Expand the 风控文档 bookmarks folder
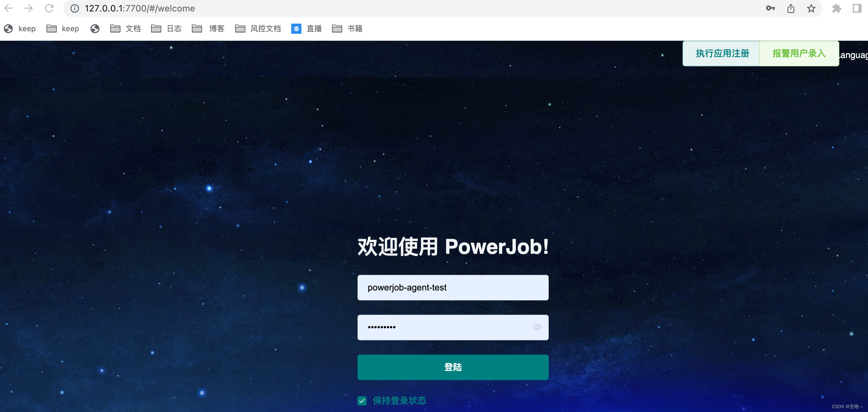Screen dimensions: 868x412 [x=258, y=29]
